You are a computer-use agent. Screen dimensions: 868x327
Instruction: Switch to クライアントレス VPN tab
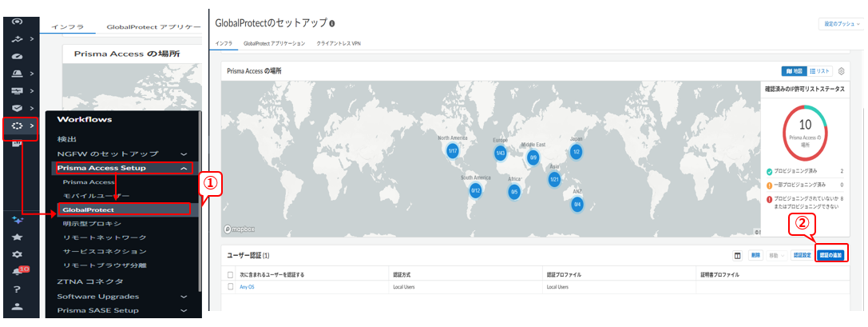pos(339,43)
